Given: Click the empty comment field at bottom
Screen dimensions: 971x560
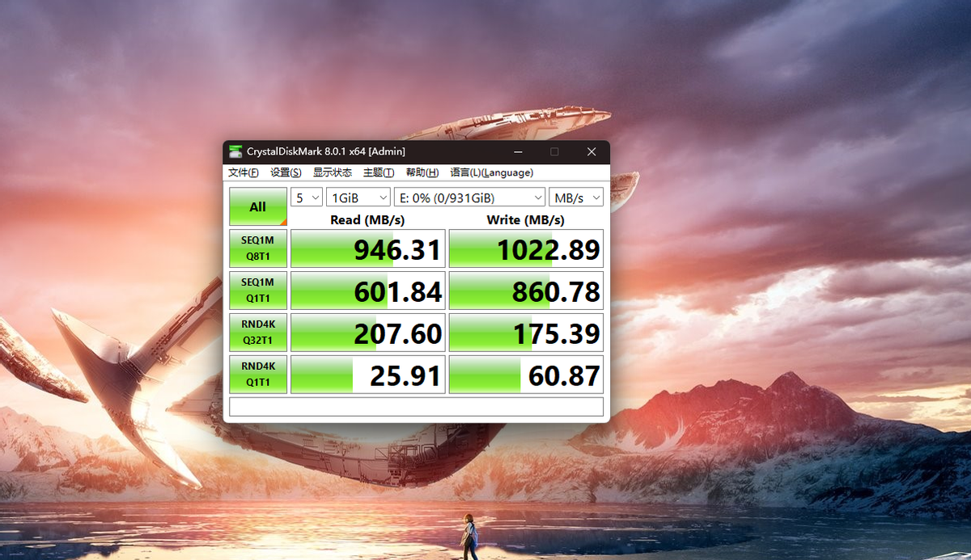Looking at the screenshot, I should [x=416, y=406].
